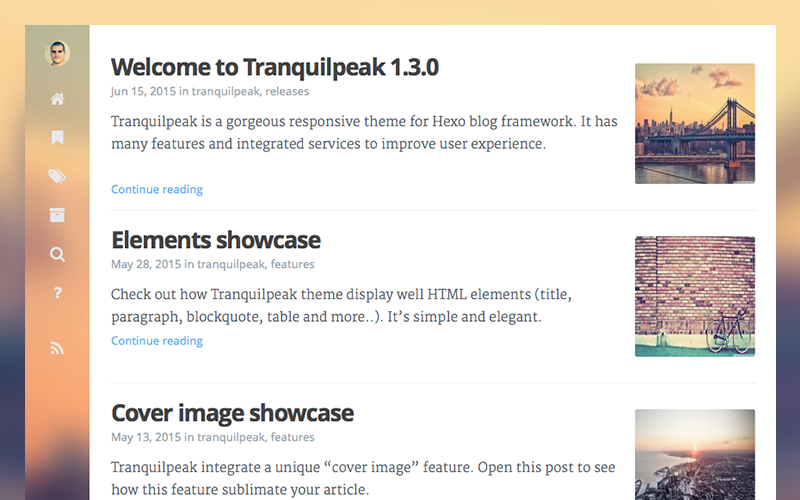Viewport: 800px width, 500px height.
Task: Click the excerpt starting "Tranquilpeak is a gorgeous"
Action: coord(364,133)
